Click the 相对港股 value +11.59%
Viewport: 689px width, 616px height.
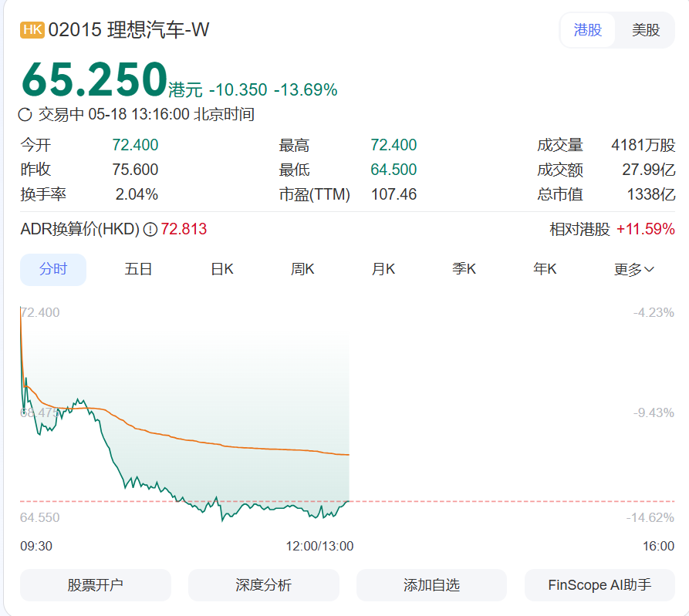point(646,229)
